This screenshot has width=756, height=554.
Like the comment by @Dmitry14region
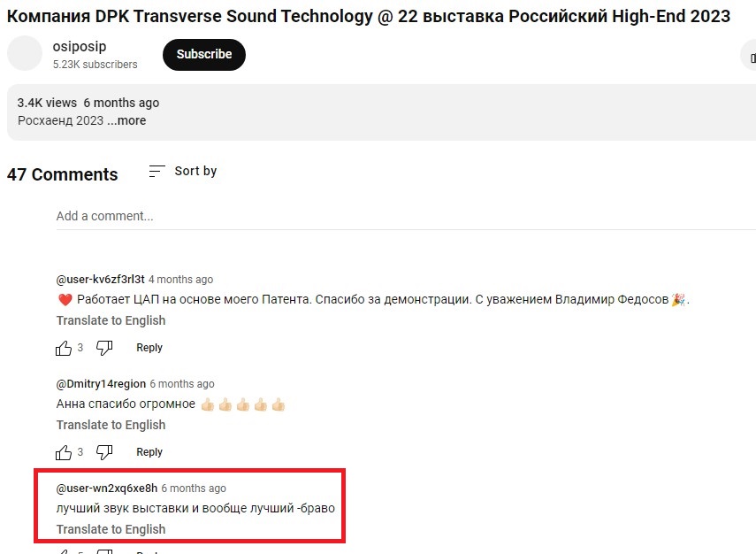(63, 452)
